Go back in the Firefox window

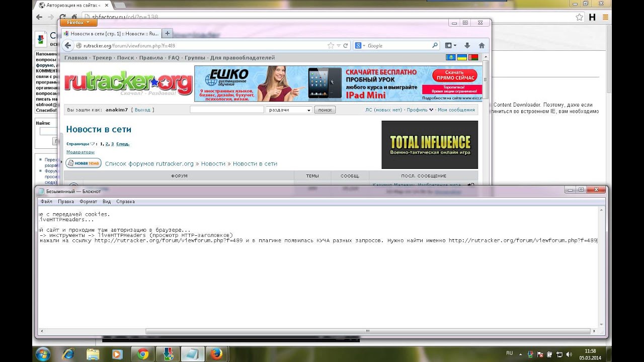coord(68,45)
